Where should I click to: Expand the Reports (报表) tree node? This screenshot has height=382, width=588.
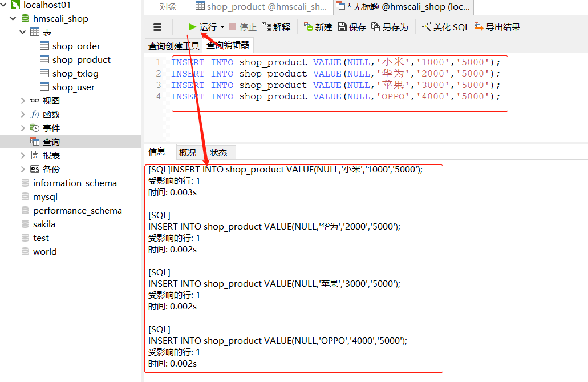coord(22,155)
